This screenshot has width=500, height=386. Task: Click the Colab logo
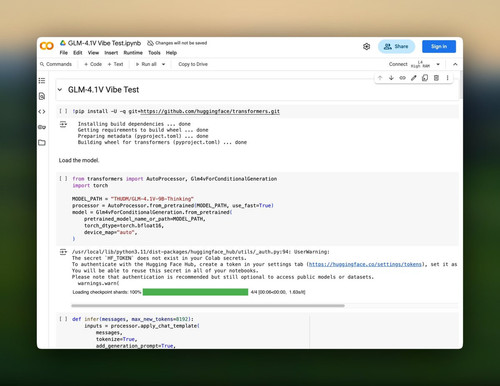point(47,46)
